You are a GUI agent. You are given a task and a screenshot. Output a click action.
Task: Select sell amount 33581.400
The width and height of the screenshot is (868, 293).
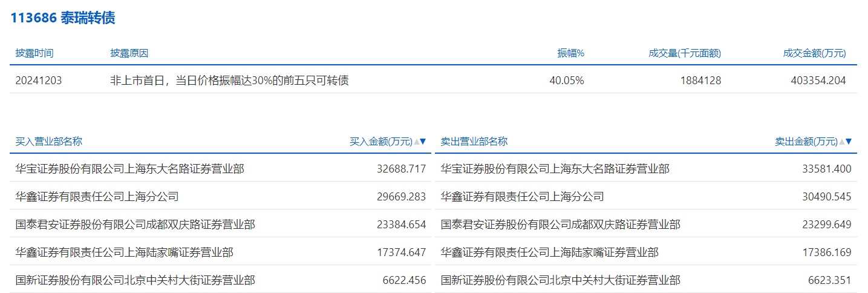[x=827, y=169]
